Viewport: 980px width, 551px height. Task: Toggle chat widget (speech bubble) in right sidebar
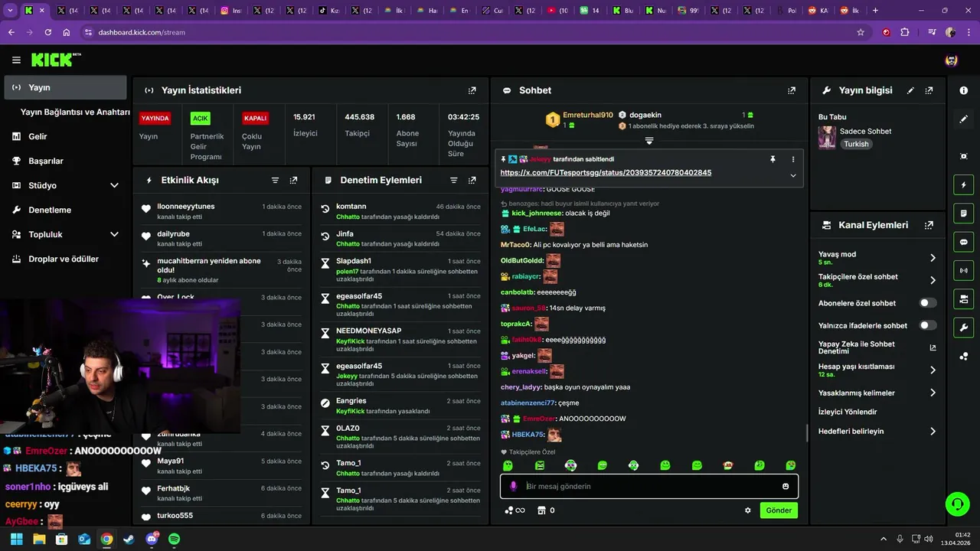pos(964,242)
